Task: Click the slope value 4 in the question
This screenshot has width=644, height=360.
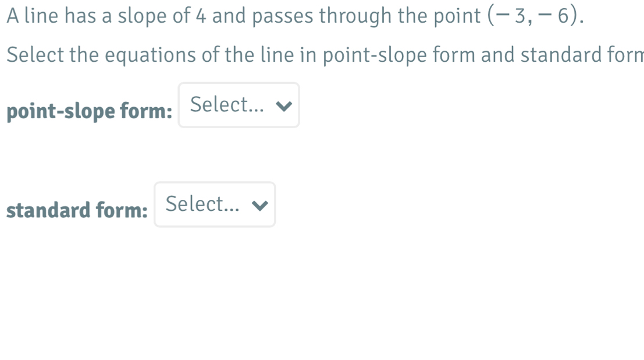Action: (x=201, y=16)
